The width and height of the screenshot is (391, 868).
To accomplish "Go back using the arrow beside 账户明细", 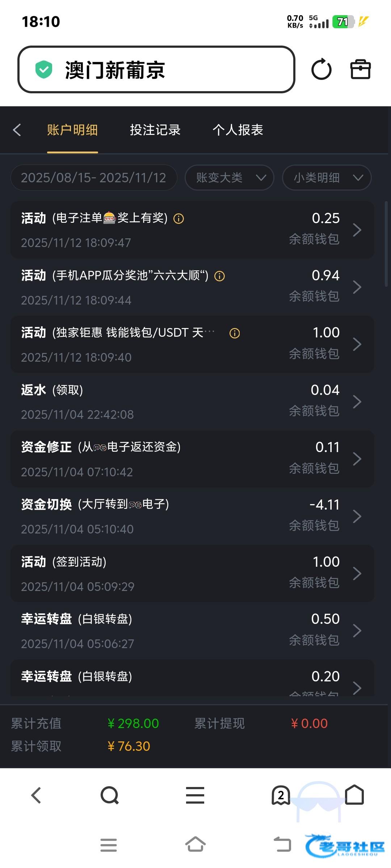I will pos(17,130).
